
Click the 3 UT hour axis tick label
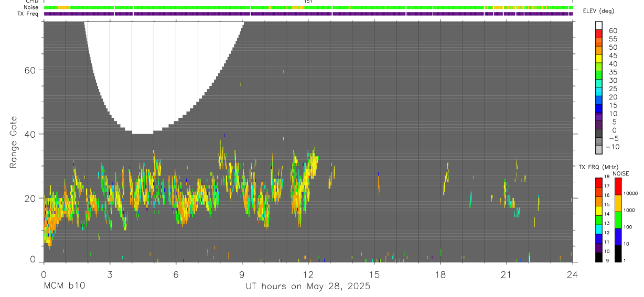point(110,274)
